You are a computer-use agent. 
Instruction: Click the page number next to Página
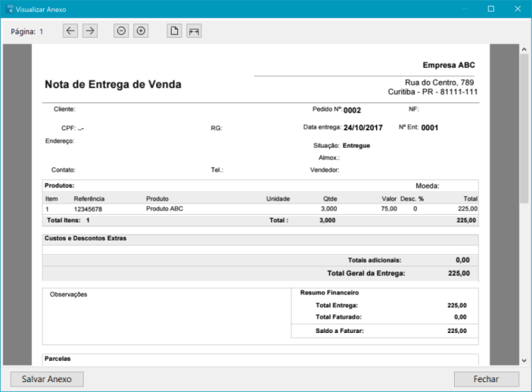[42, 32]
